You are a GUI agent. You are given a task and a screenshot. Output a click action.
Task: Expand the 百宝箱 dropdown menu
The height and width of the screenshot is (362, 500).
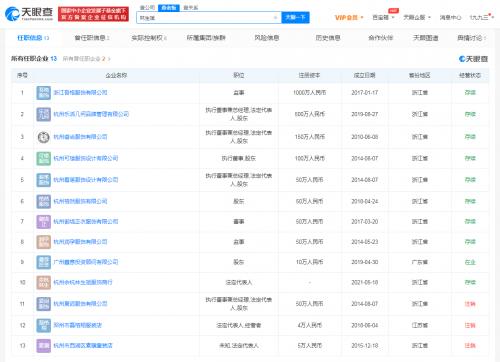[x=383, y=17]
